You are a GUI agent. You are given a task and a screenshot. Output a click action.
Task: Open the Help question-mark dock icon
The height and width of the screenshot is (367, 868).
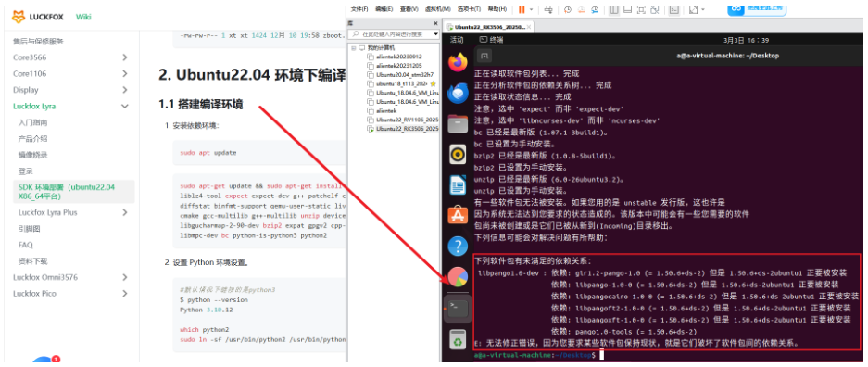click(458, 246)
